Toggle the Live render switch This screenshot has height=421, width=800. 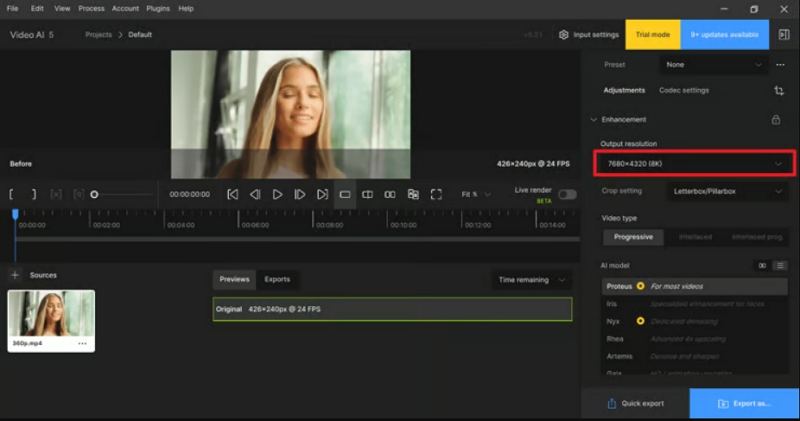pyautogui.click(x=567, y=194)
